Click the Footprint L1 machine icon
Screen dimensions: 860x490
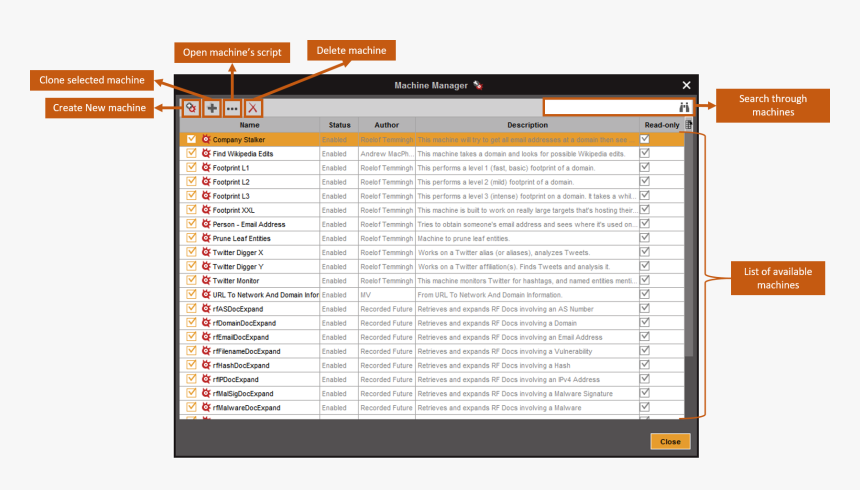206,167
